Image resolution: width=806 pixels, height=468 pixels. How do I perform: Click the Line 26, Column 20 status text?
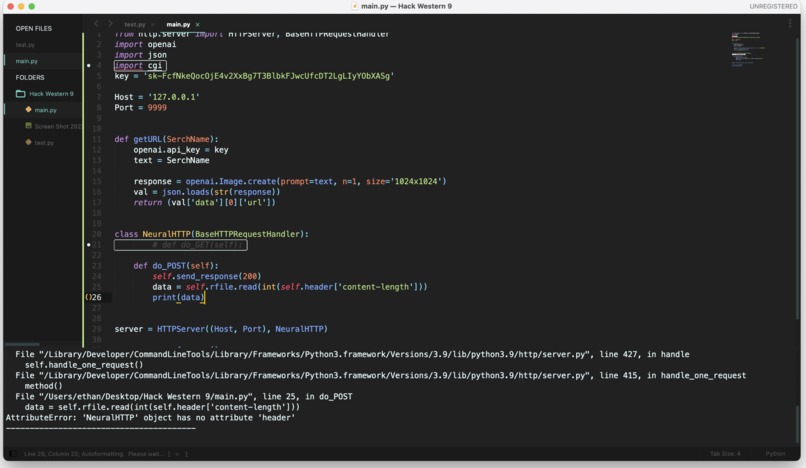pyautogui.click(x=74, y=454)
